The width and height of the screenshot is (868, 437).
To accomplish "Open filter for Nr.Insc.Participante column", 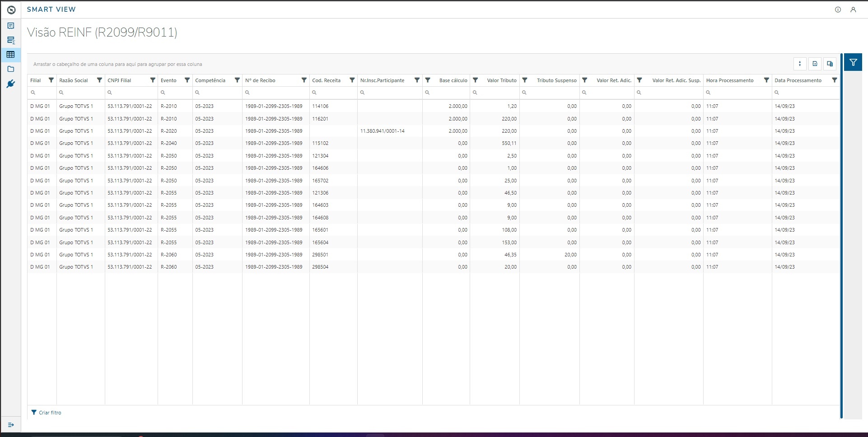I will (x=417, y=80).
